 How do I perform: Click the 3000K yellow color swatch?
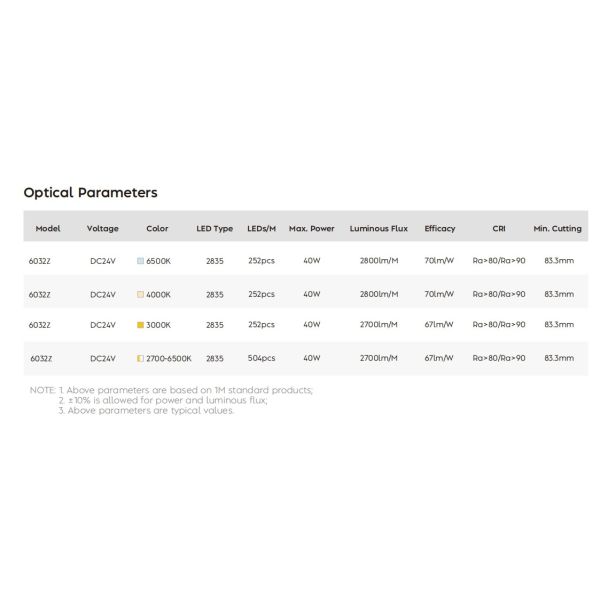click(x=141, y=325)
